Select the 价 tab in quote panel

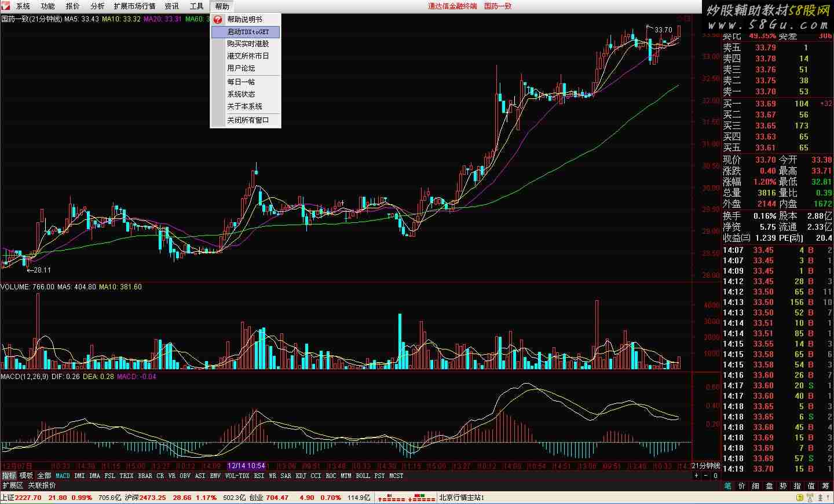[x=742, y=486]
